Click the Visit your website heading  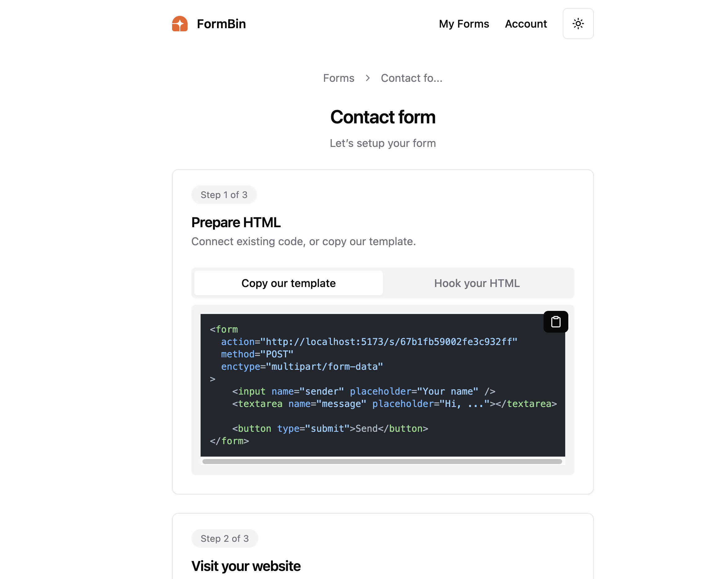pos(246,566)
